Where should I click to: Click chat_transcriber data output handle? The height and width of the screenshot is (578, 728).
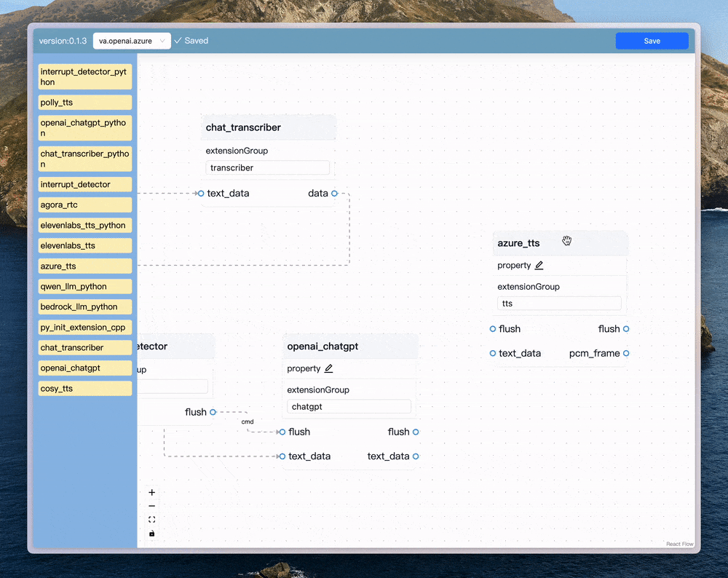pos(334,193)
